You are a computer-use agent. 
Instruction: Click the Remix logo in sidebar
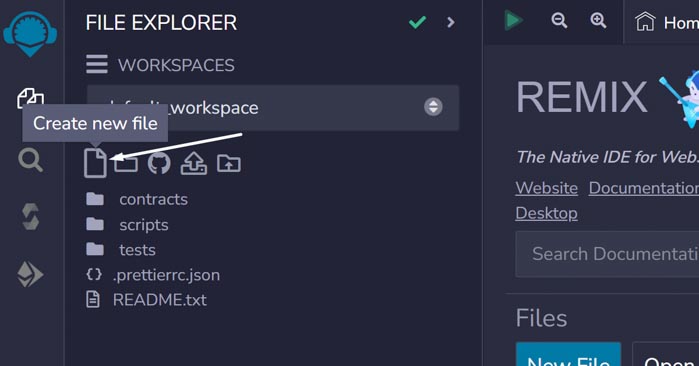30,34
